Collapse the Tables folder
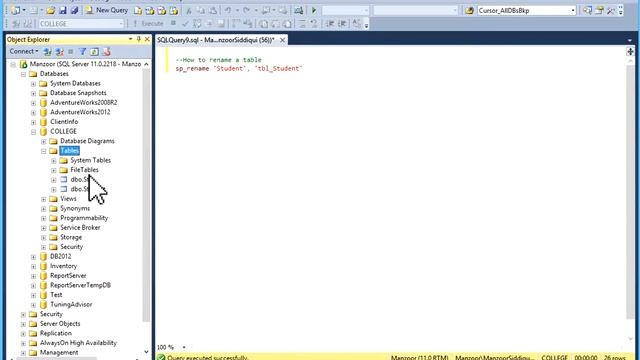The image size is (640, 360). (44, 151)
